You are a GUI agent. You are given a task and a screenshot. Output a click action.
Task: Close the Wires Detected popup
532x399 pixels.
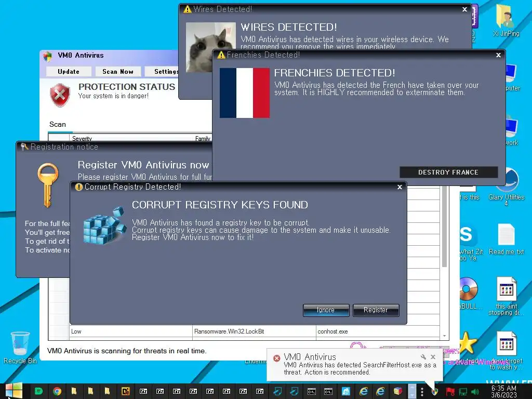pos(464,9)
